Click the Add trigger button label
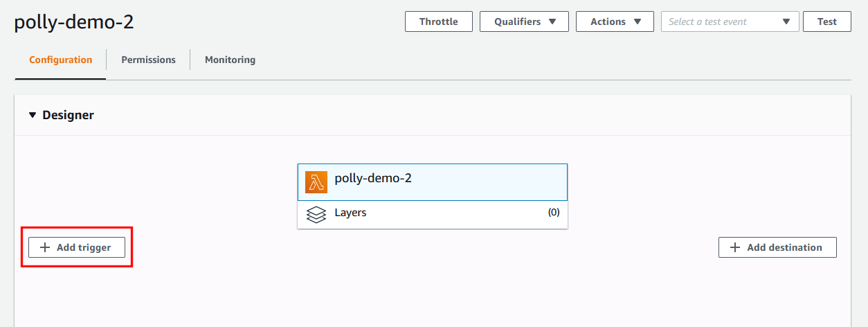This screenshot has width=868, height=327. [x=84, y=247]
